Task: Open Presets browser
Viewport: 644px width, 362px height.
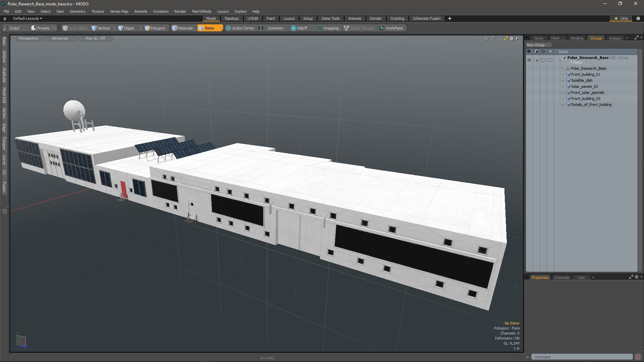Action: [x=43, y=28]
